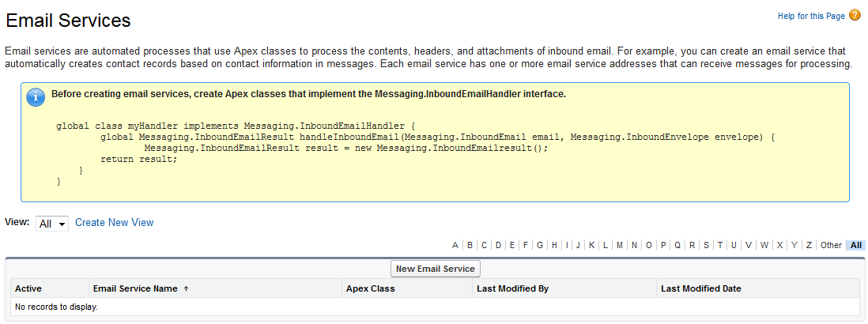This screenshot has width=868, height=324.
Task: Filter list by letter S
Action: click(706, 245)
